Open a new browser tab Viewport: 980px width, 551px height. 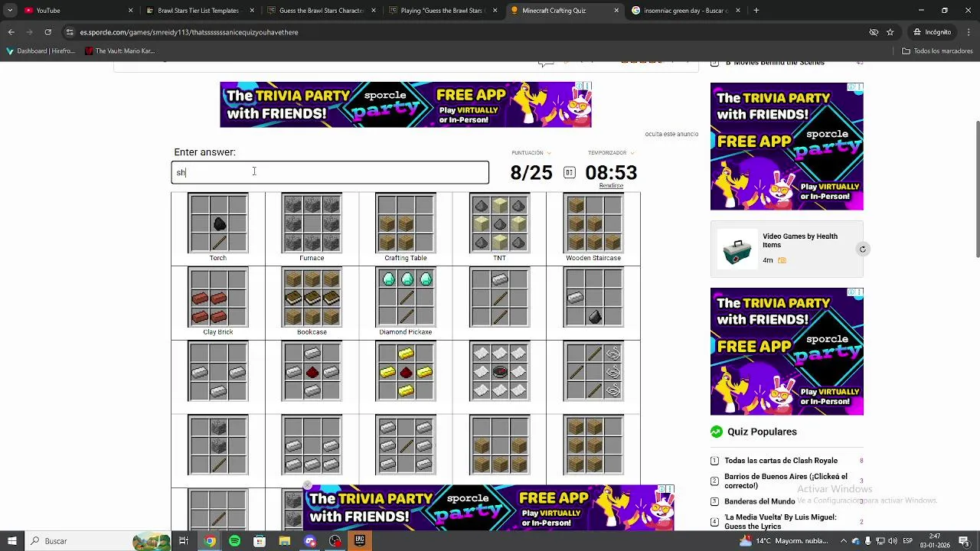tap(756, 11)
